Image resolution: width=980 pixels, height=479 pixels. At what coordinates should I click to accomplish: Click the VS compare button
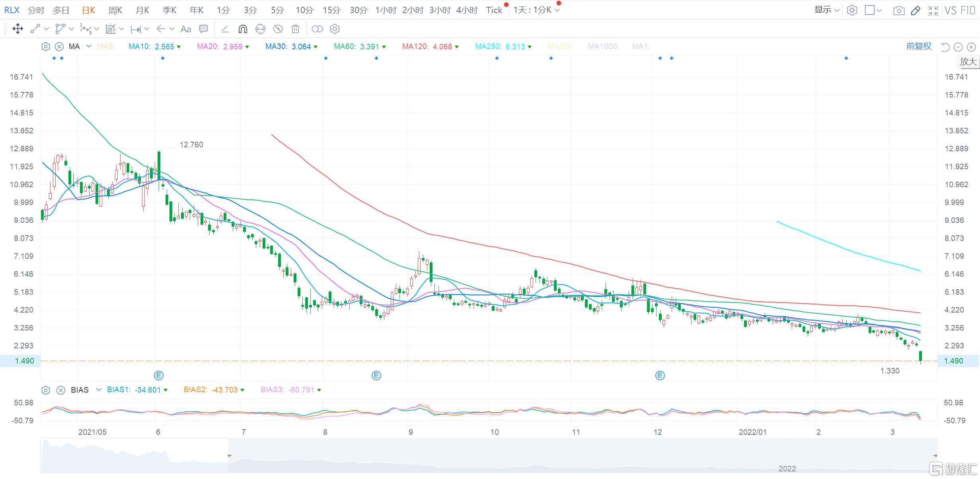point(950,10)
